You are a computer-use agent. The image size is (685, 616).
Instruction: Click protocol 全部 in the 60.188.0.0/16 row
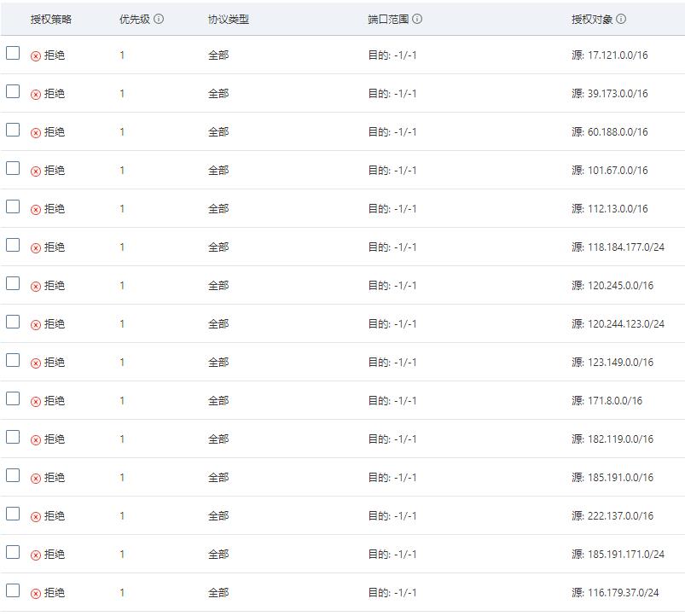(x=218, y=132)
